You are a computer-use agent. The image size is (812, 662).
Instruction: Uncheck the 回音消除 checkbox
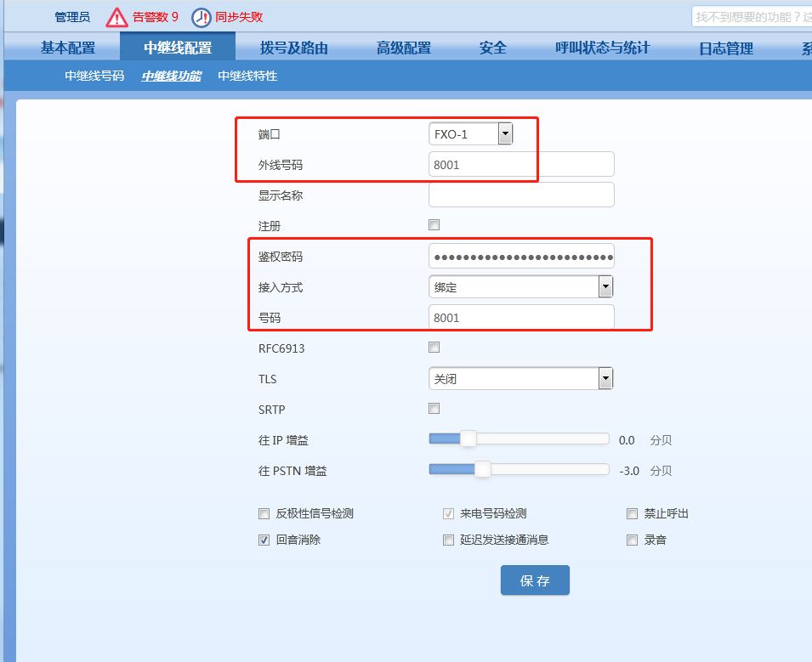coord(264,540)
